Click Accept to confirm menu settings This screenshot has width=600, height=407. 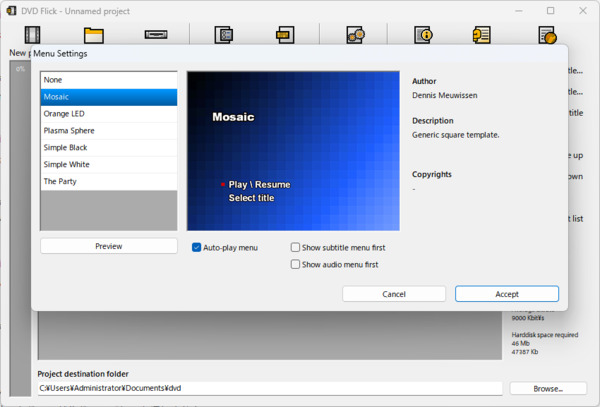point(506,294)
